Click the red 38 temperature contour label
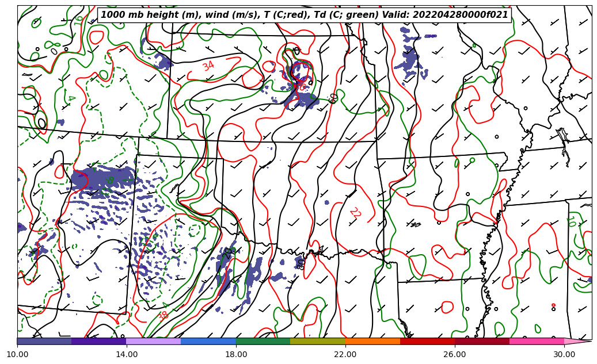The width and height of the screenshot is (597, 364). tap(163, 316)
